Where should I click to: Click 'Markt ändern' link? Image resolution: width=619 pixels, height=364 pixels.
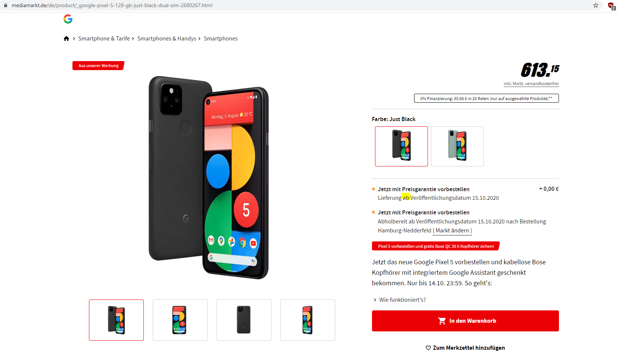pyautogui.click(x=452, y=231)
